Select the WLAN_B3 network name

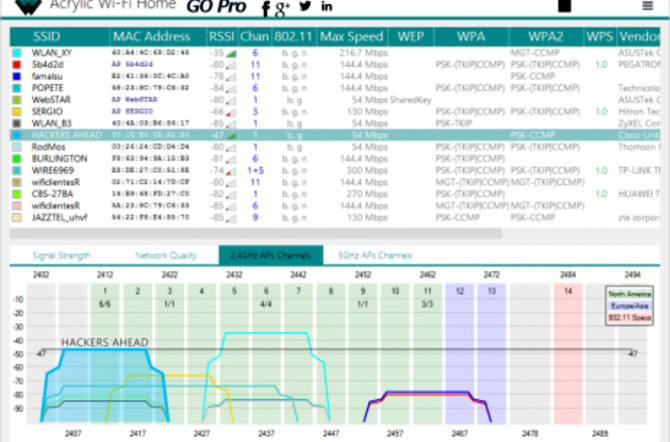(x=51, y=124)
